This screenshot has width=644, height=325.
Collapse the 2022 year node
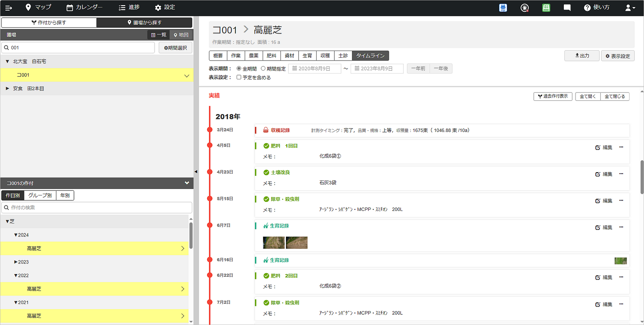point(16,276)
